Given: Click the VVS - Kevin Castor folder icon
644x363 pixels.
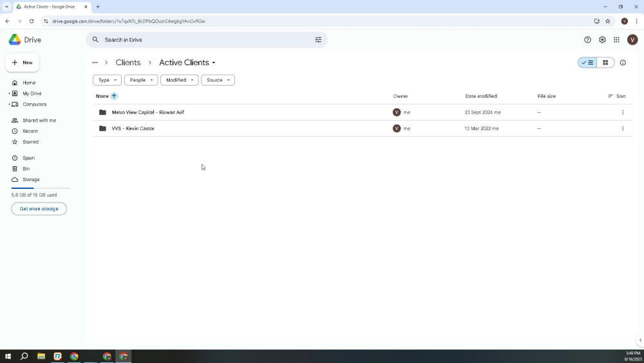Looking at the screenshot, I should coord(102,128).
